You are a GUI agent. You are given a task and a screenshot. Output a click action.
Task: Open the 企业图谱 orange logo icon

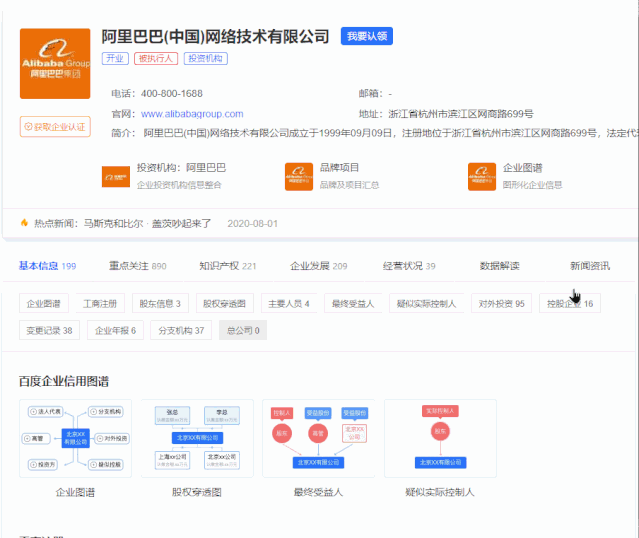point(482,176)
